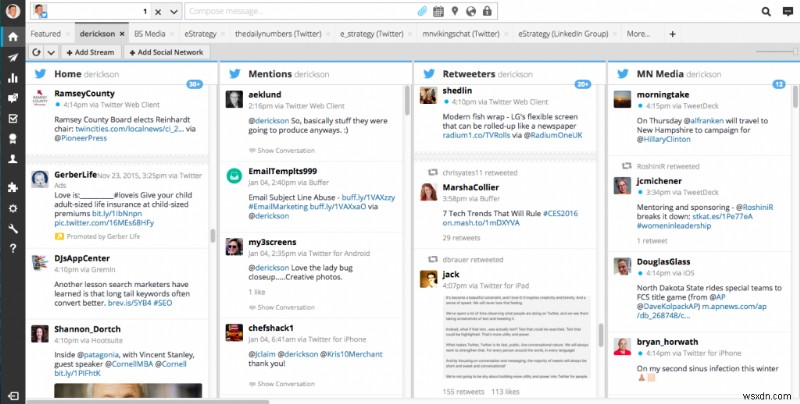800x404 pixels.
Task: Open the chat message icon top right
Action: pyautogui.click(x=788, y=11)
